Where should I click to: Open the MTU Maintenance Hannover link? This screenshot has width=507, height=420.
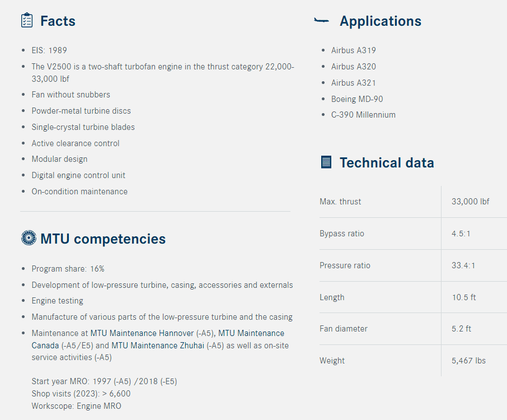click(x=142, y=333)
